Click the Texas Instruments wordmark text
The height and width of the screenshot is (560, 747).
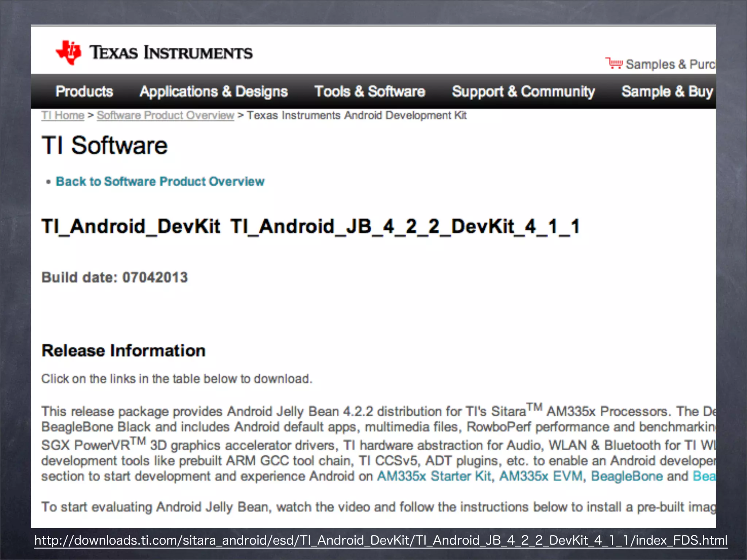tap(171, 52)
